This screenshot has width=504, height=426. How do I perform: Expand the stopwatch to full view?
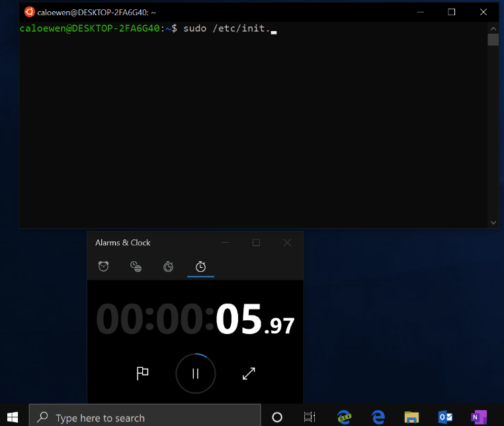[x=249, y=373]
